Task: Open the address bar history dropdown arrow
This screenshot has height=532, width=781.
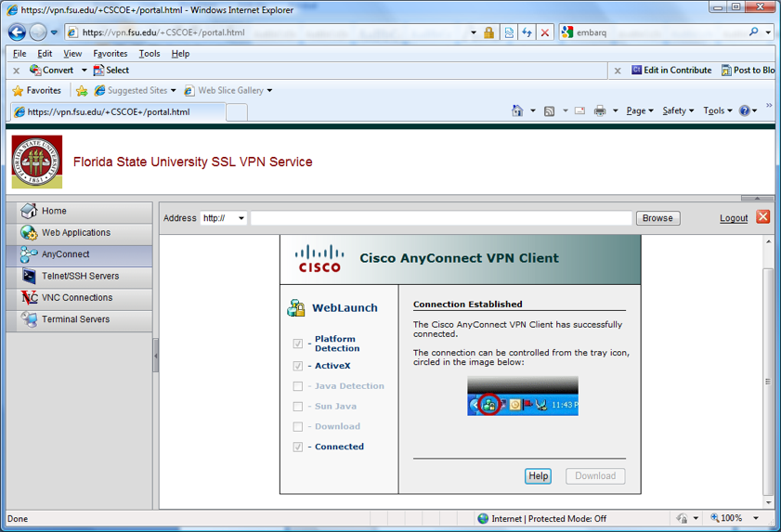Action: pos(474,32)
